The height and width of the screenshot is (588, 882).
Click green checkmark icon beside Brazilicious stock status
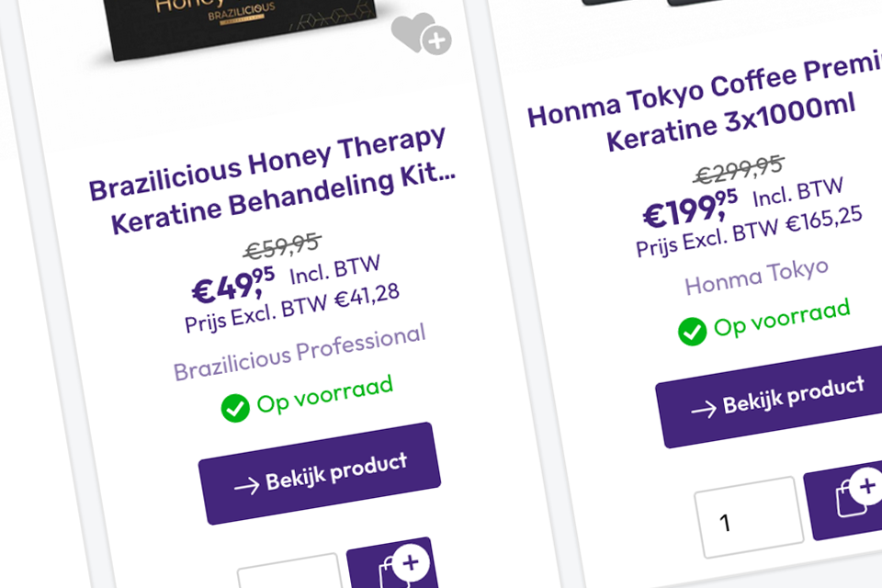point(235,408)
